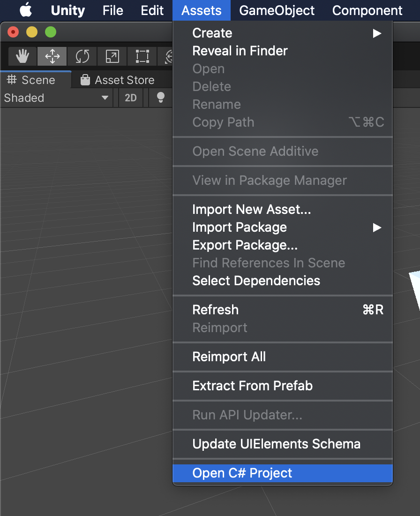
Task: Select the Move tool
Action: click(52, 56)
